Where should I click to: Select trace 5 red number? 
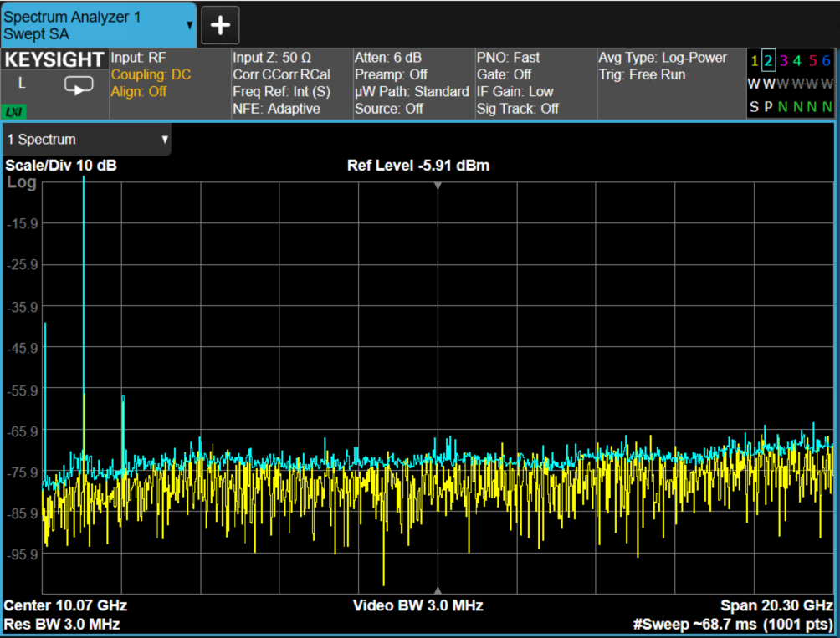tap(812, 60)
